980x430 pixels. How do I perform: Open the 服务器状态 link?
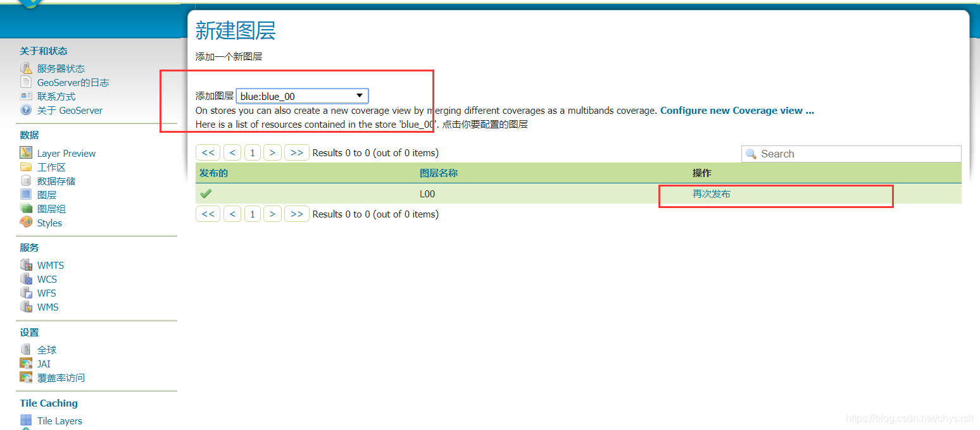tap(61, 68)
